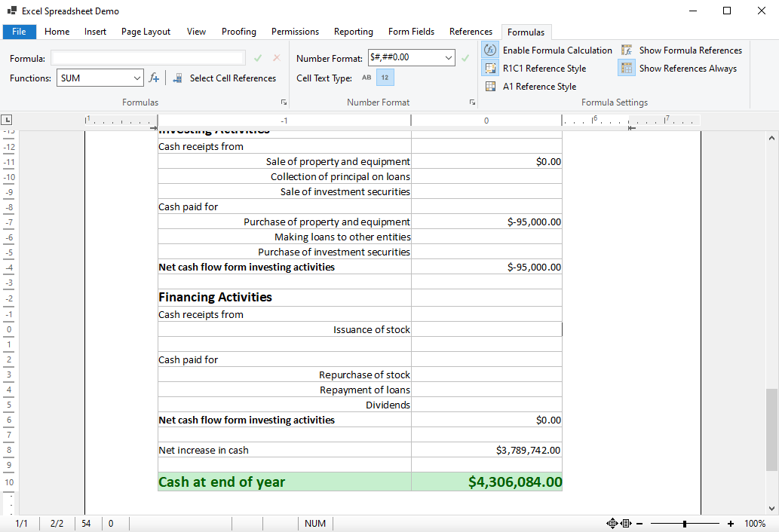This screenshot has height=532, width=779.
Task: Click the Cash at end of year label
Action: [222, 482]
